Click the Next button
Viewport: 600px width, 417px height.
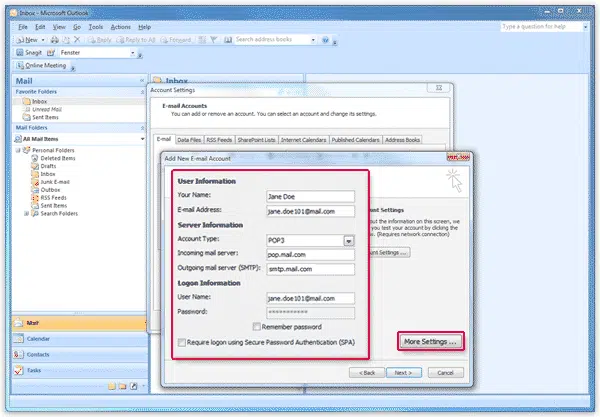[401, 372]
